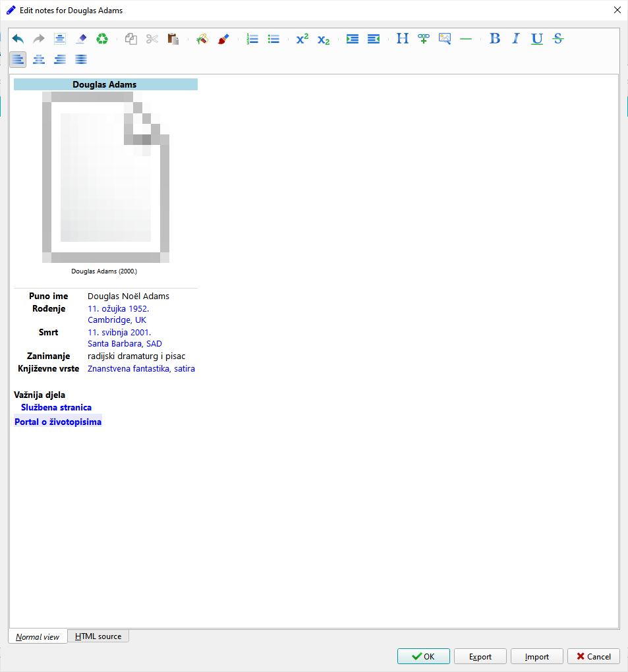Toggle underline formatting
The image size is (628, 672).
tap(536, 39)
